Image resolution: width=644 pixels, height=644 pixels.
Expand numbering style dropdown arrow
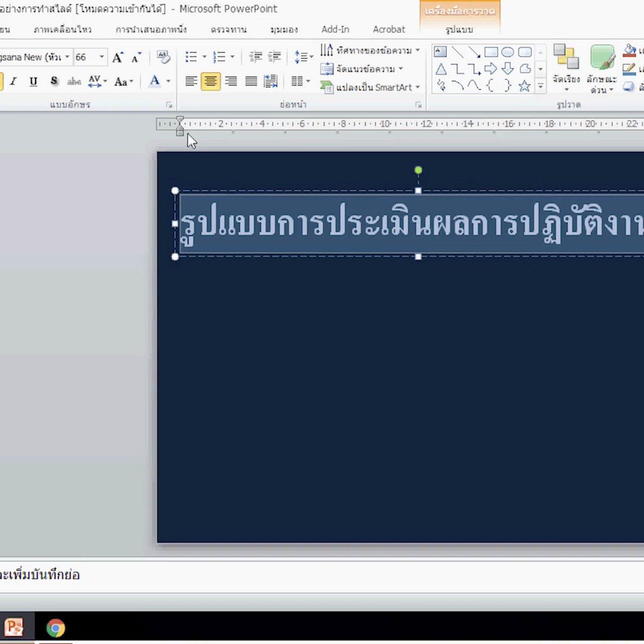coord(232,56)
